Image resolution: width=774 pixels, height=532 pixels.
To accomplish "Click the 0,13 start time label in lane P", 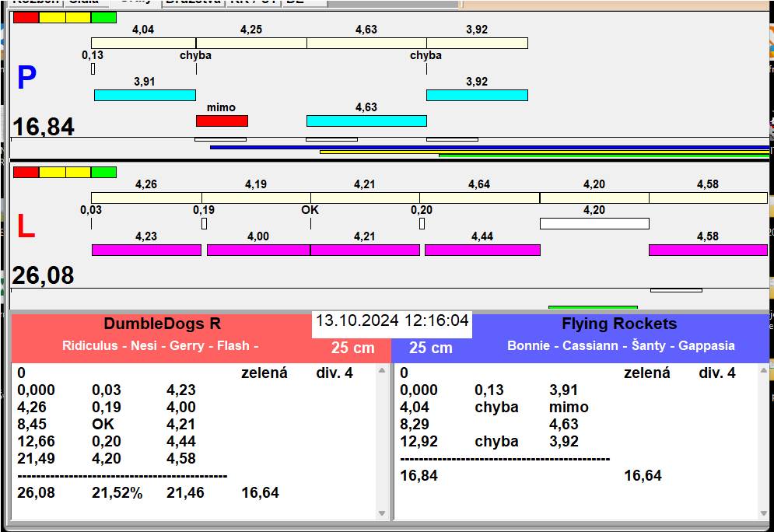I will click(93, 54).
